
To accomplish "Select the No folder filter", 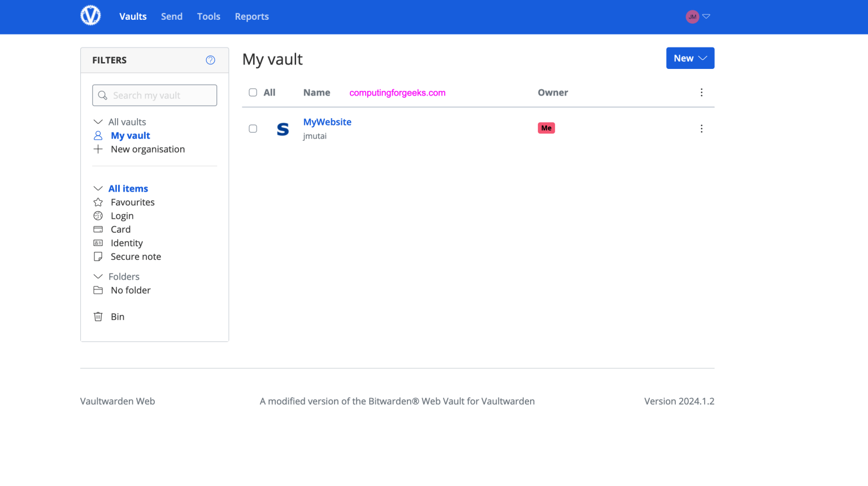I will click(131, 290).
